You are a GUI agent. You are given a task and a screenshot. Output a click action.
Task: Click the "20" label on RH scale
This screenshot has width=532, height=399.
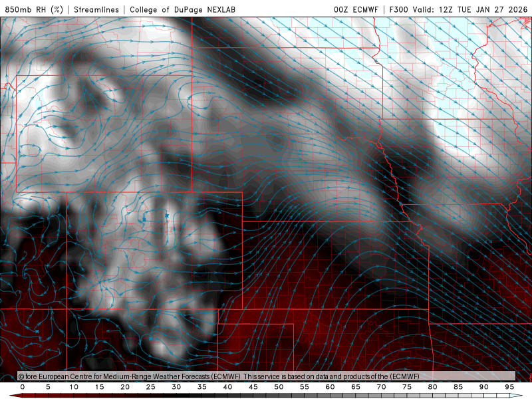click(x=125, y=387)
